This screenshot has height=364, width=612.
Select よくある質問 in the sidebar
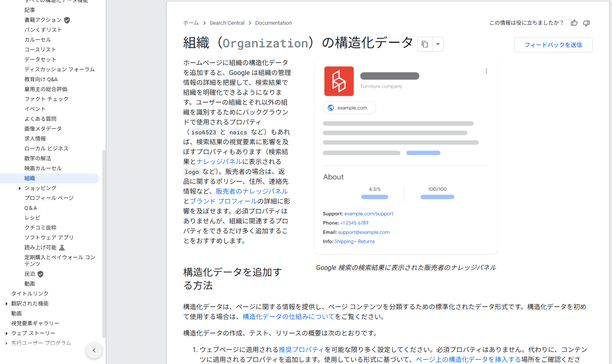coord(40,119)
